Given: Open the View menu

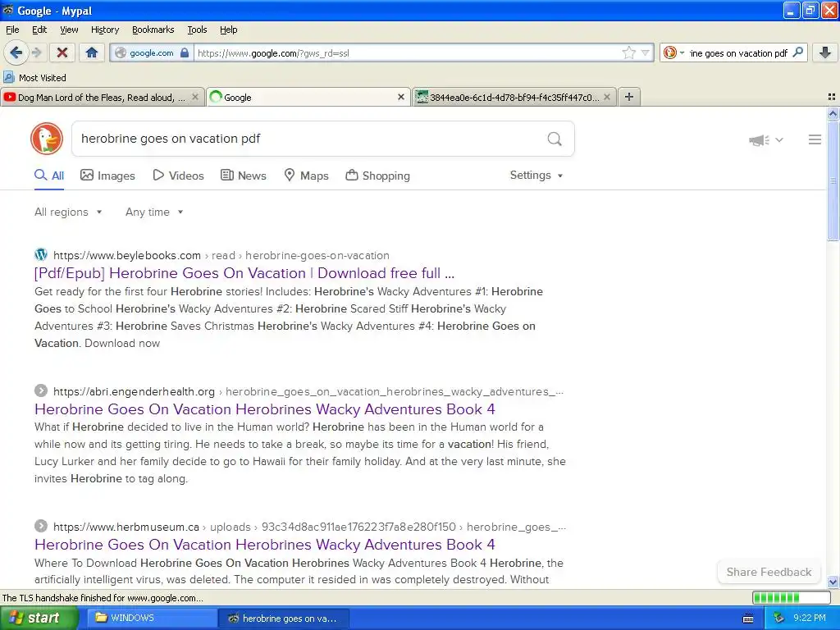Looking at the screenshot, I should point(69,30).
